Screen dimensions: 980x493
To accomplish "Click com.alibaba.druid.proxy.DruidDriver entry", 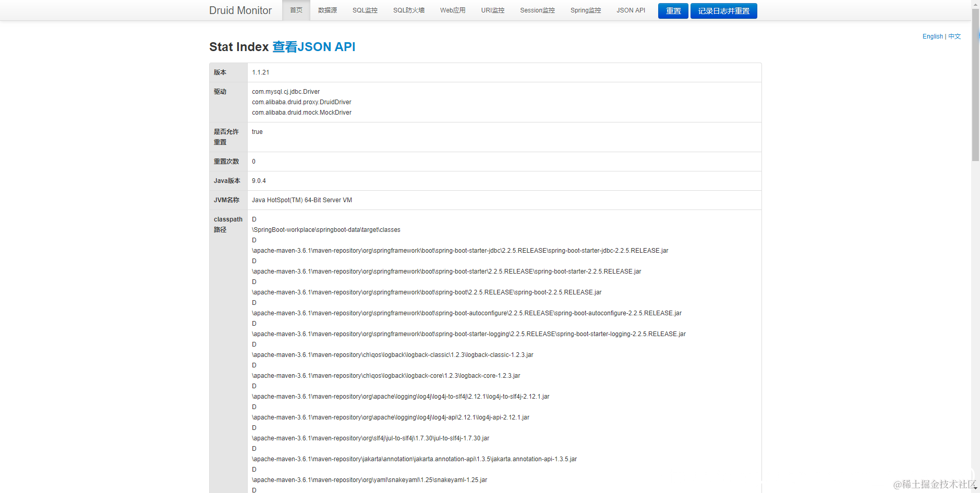I will coord(301,102).
